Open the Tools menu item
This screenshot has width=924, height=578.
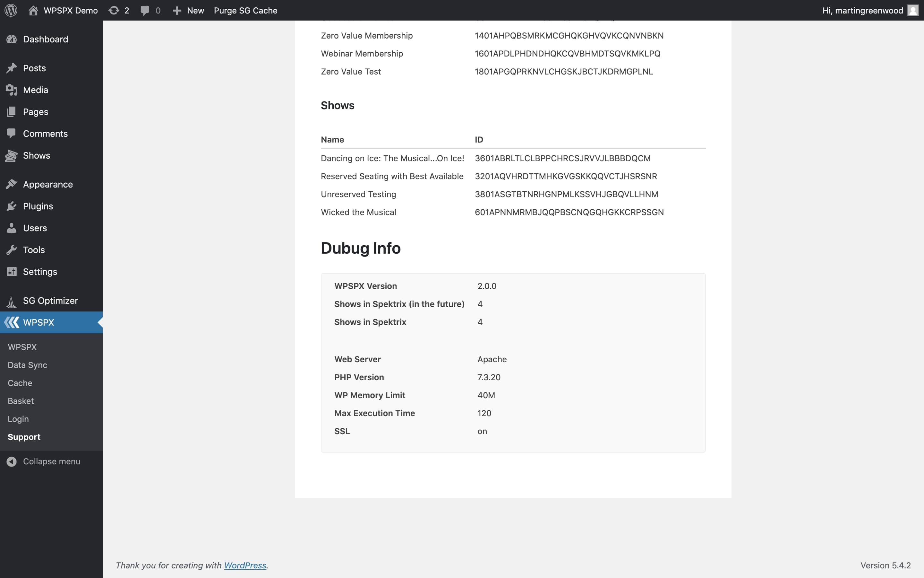tap(51, 250)
